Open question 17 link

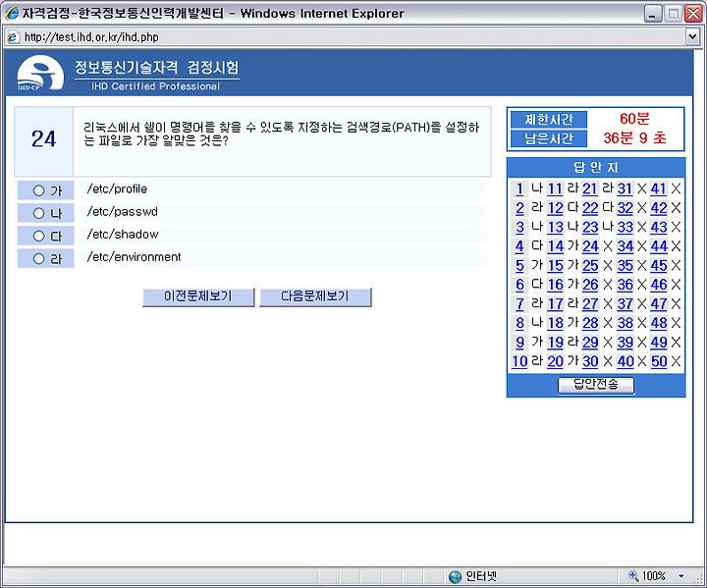pos(555,304)
